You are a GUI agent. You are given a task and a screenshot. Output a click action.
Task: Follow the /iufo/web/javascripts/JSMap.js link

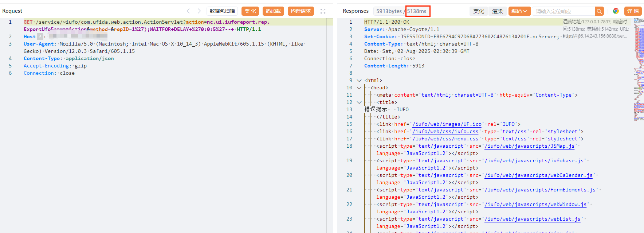[530, 146]
